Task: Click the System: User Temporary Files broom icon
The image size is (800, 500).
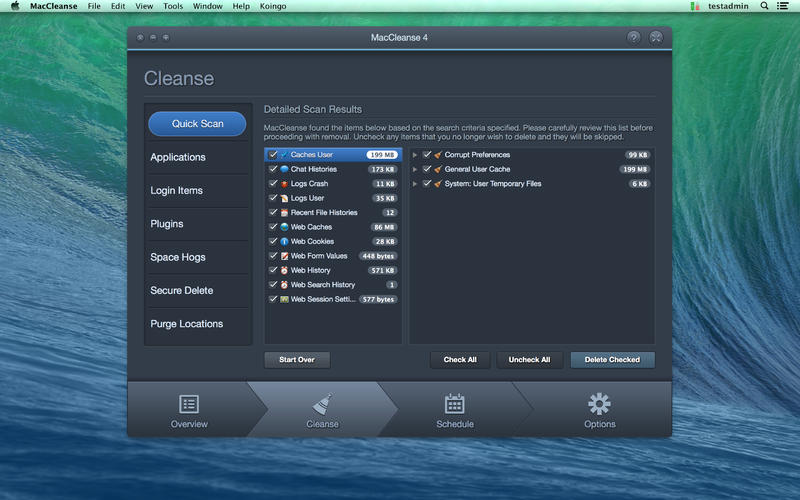Action: [438, 184]
